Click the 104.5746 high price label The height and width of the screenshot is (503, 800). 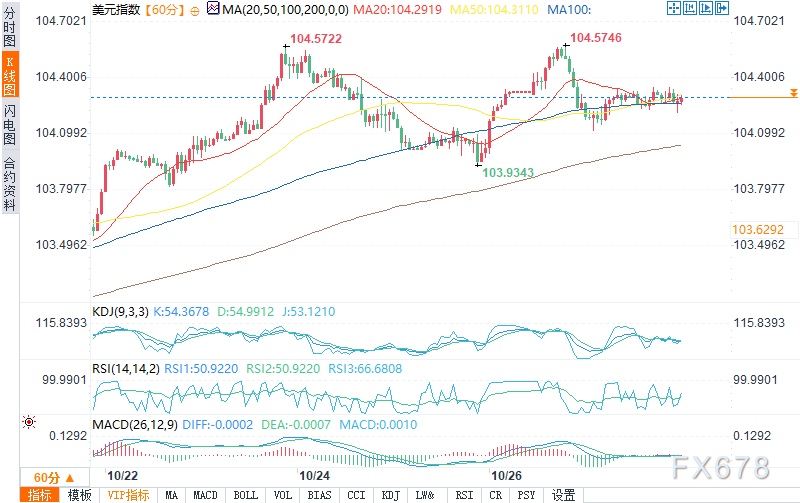pyautogui.click(x=596, y=38)
